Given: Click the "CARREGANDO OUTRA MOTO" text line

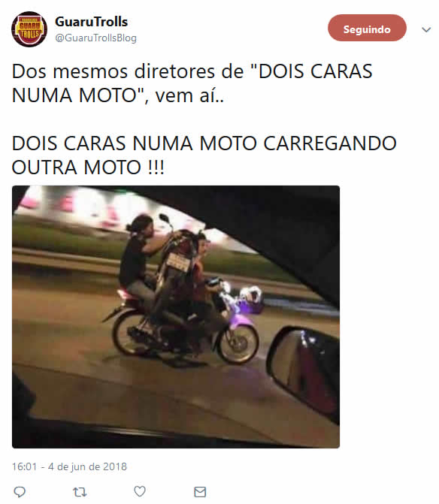Looking at the screenshot, I should [x=204, y=155].
